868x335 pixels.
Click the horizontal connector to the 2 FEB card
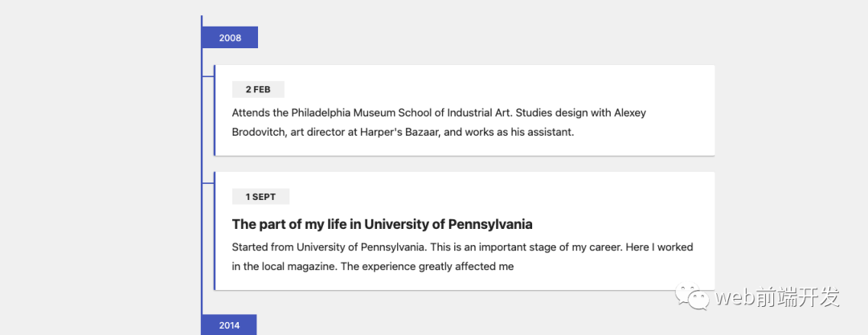(207, 76)
